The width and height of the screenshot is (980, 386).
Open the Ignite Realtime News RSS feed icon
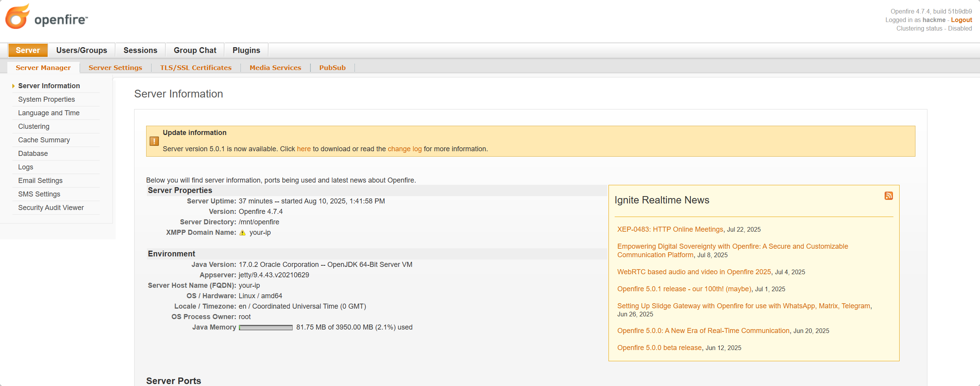[x=888, y=196]
